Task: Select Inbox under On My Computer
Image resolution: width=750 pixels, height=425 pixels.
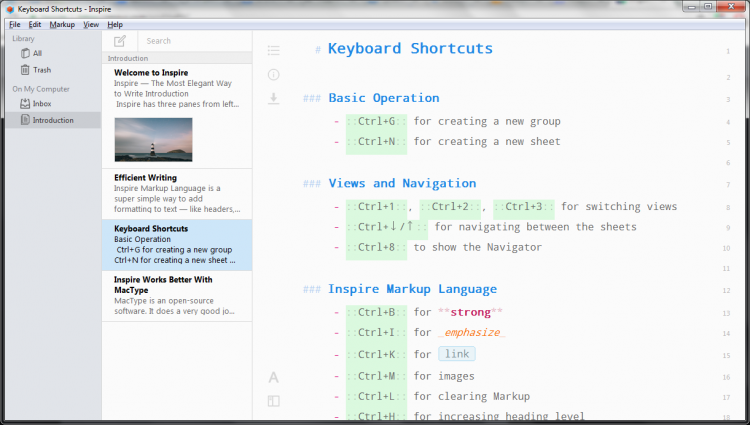Action: [53, 103]
